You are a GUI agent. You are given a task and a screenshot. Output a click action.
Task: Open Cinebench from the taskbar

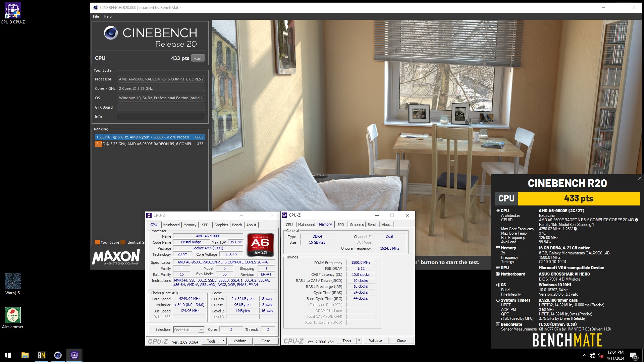(x=58, y=355)
